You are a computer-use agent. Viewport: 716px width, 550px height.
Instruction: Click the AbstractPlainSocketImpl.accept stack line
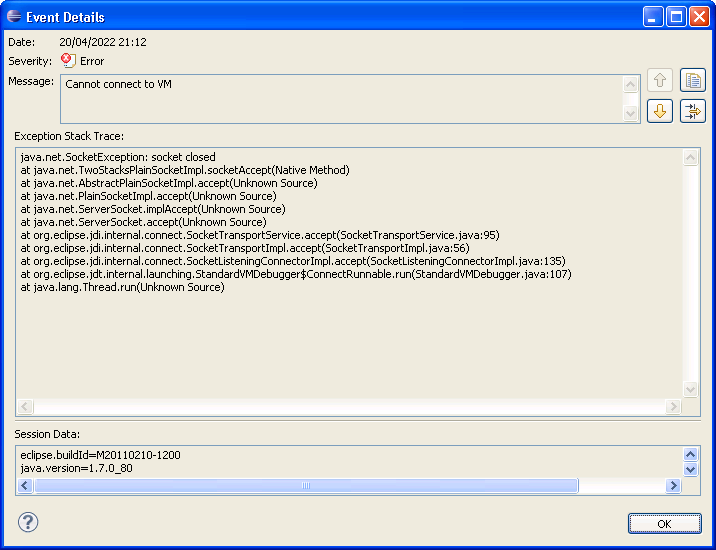pyautogui.click(x=169, y=183)
